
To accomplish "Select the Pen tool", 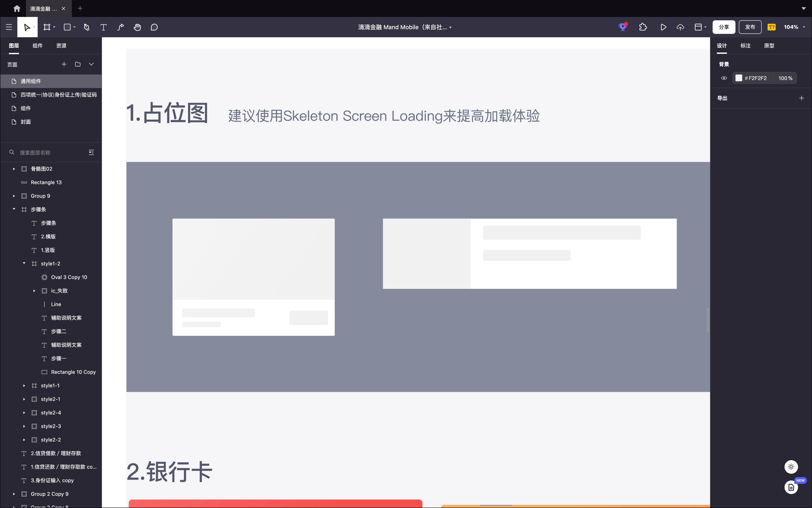I will (x=87, y=27).
